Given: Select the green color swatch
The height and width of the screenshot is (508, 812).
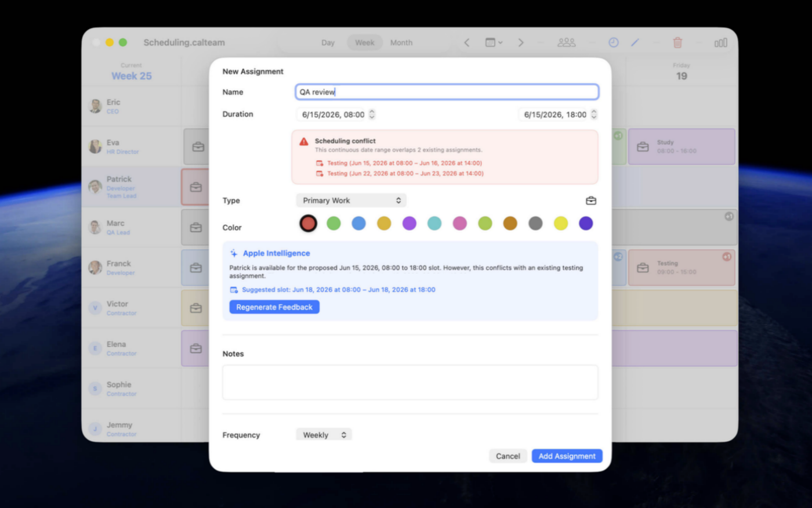Looking at the screenshot, I should tap(333, 223).
